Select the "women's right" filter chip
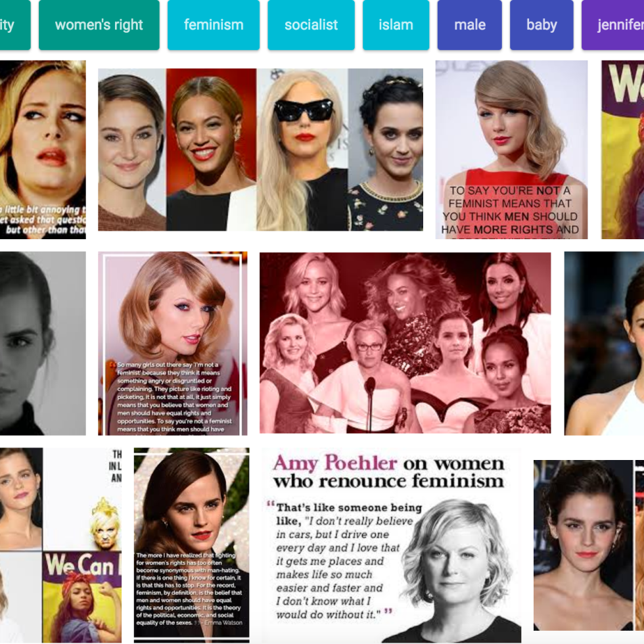 (x=99, y=25)
